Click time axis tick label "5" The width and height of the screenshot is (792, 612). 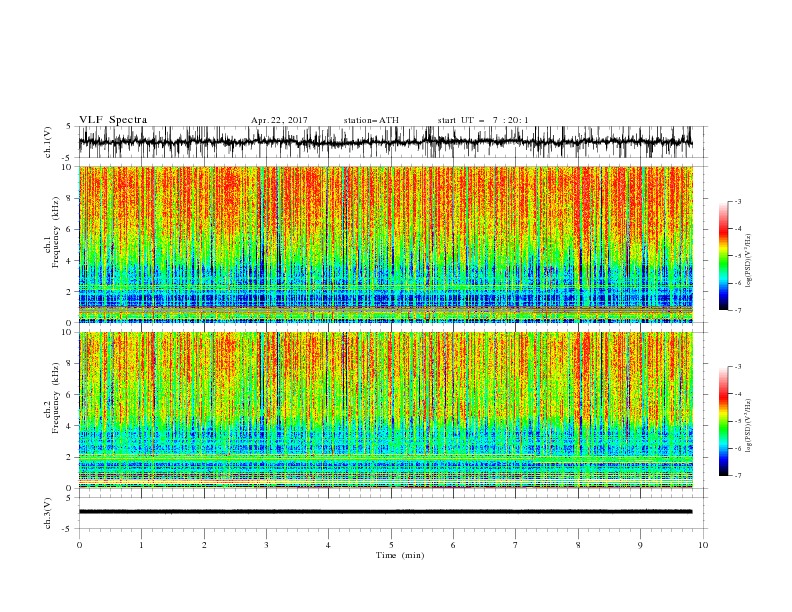391,545
